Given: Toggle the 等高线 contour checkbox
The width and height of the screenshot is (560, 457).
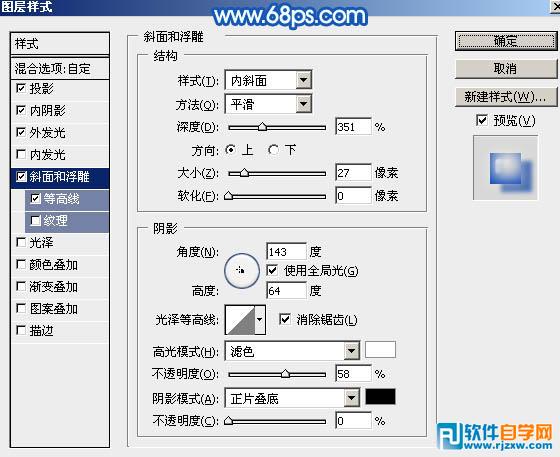Looking at the screenshot, I should [x=36, y=199].
